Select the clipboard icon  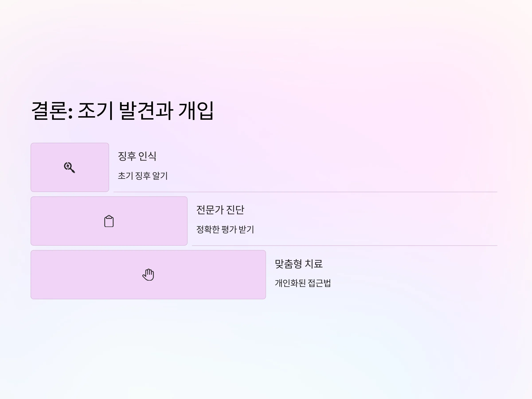109,221
